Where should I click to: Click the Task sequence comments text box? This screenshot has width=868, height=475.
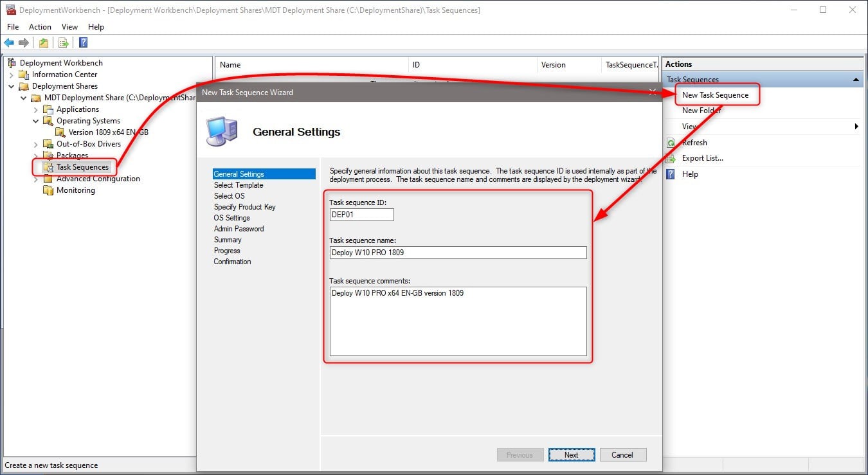[458, 321]
